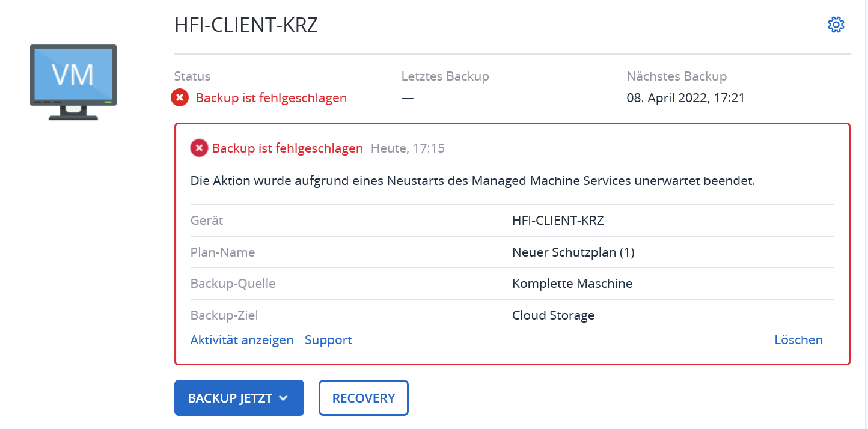Click the Managed Machine Services error message
The width and height of the screenshot is (868, 429).
472,181
